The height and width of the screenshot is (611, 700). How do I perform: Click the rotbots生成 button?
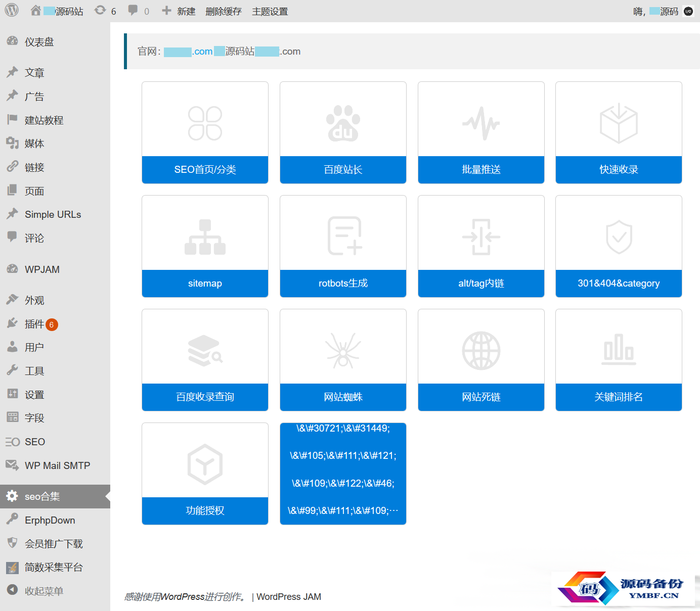tap(343, 283)
